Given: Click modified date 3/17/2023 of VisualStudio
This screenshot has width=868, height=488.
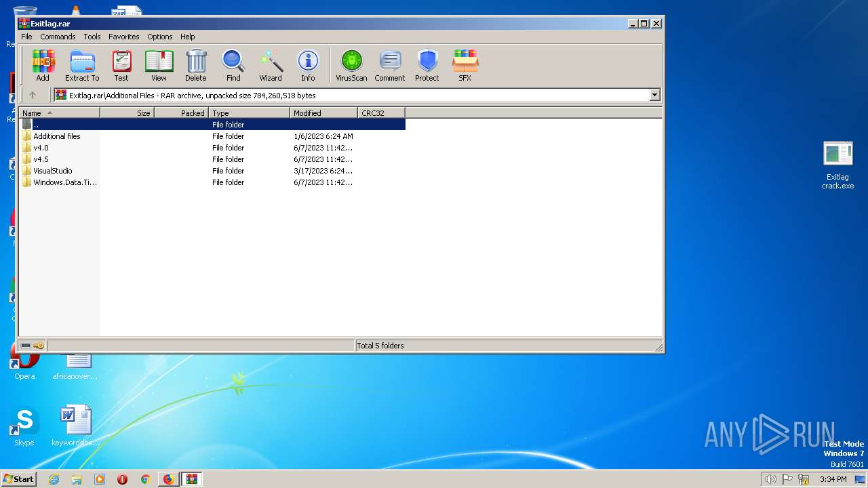Looking at the screenshot, I should tap(323, 171).
